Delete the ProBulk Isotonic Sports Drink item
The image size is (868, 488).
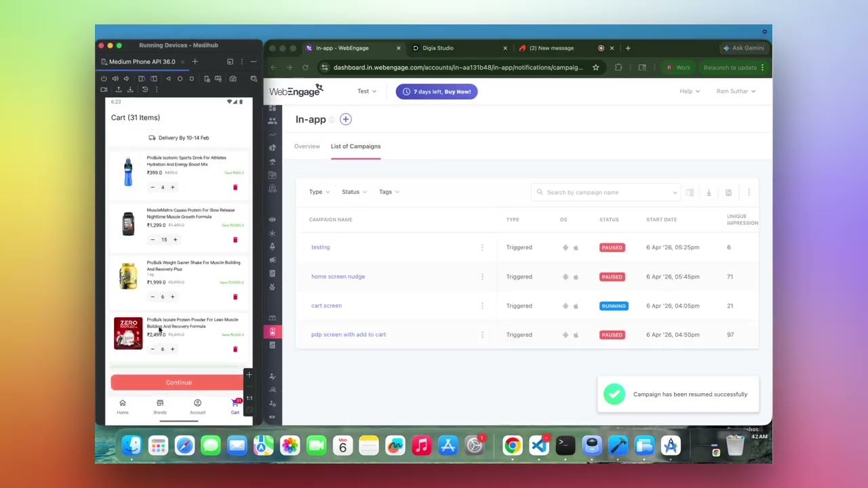235,187
